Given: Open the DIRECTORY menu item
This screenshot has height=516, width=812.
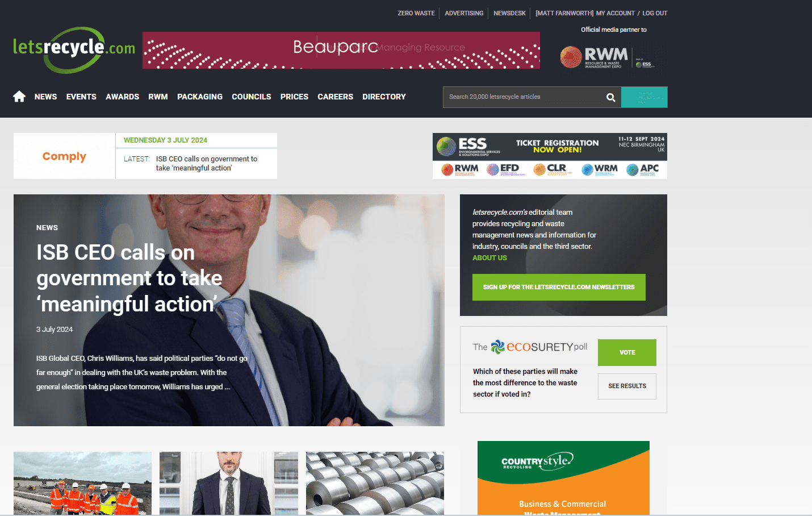Looking at the screenshot, I should pos(384,97).
